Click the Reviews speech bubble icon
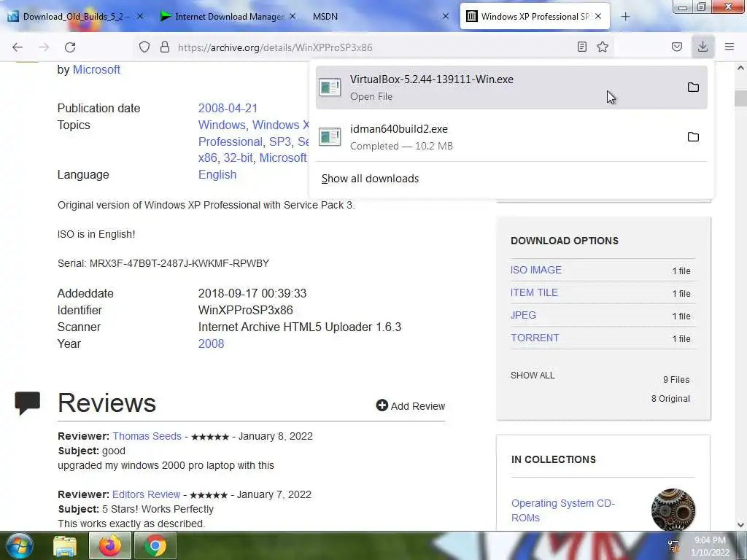 28,403
